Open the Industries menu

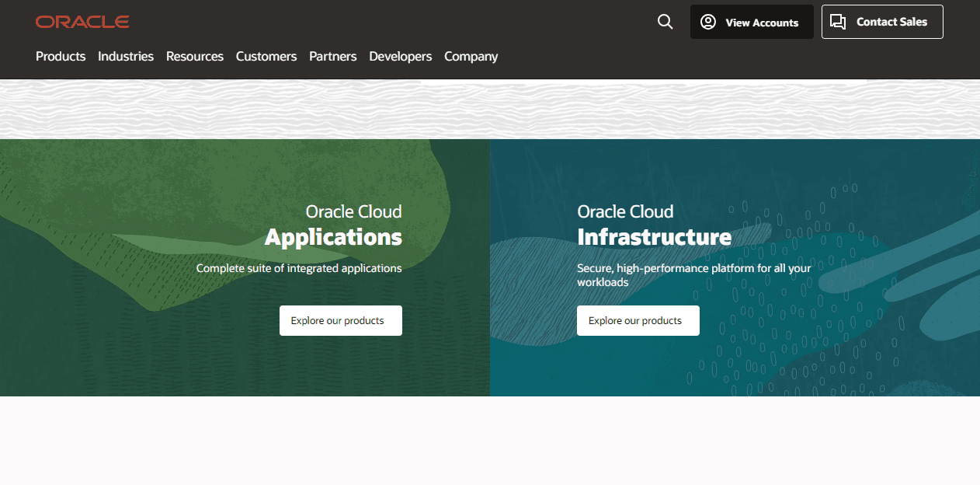[126, 56]
